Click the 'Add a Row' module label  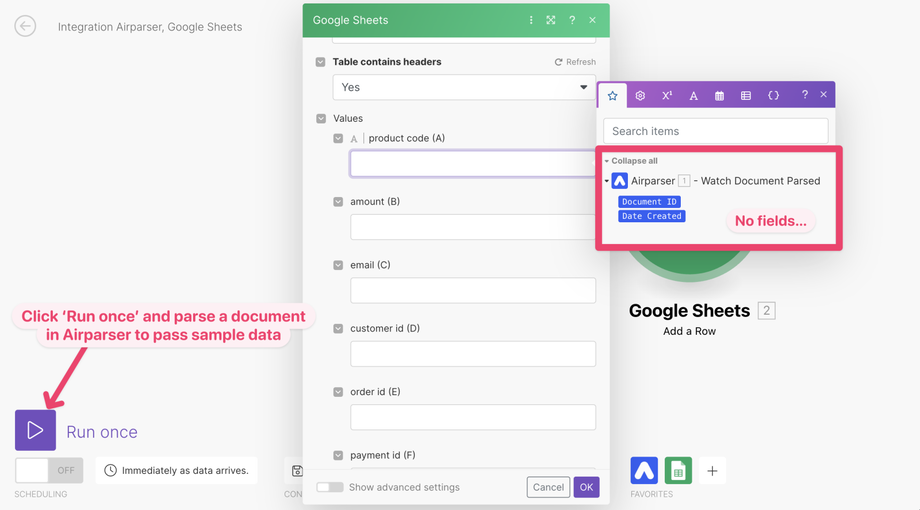[x=689, y=331]
